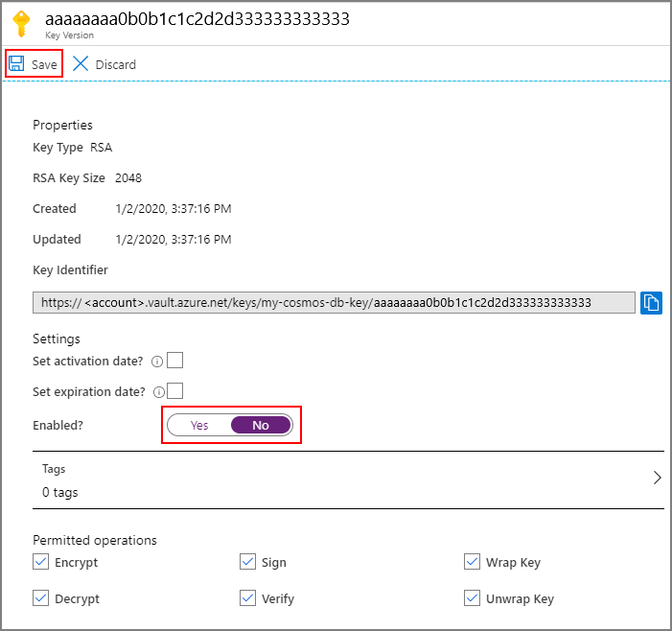Click the Discard X icon
The width and height of the screenshot is (672, 631).
coord(81,63)
